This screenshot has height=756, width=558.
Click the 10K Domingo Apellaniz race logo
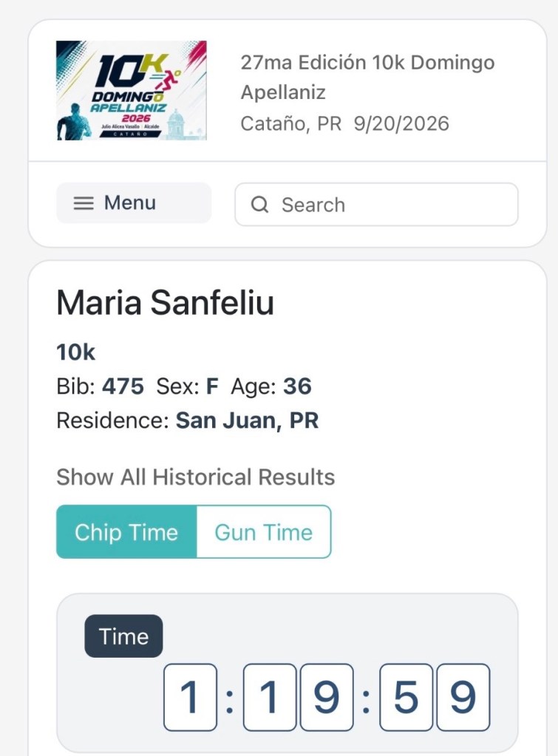coord(131,91)
